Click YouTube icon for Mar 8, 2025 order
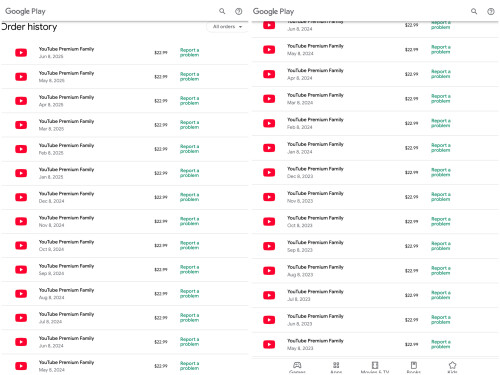The width and height of the screenshot is (500, 375). tap(21, 125)
